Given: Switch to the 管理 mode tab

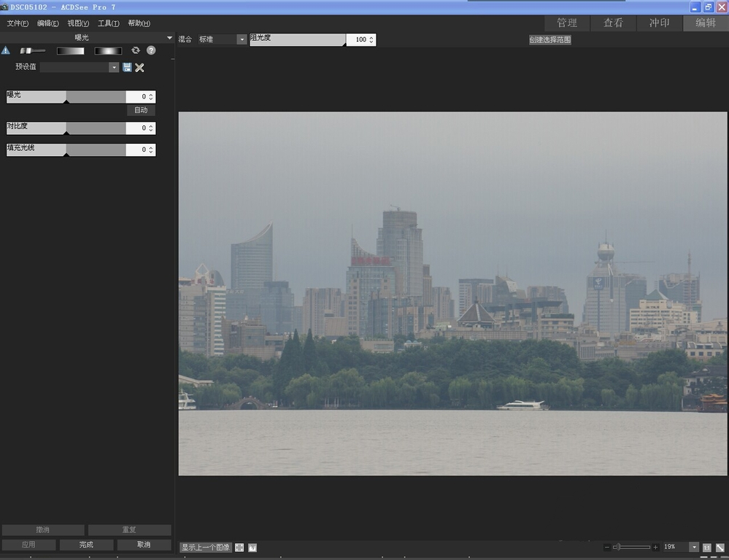Looking at the screenshot, I should point(566,23).
